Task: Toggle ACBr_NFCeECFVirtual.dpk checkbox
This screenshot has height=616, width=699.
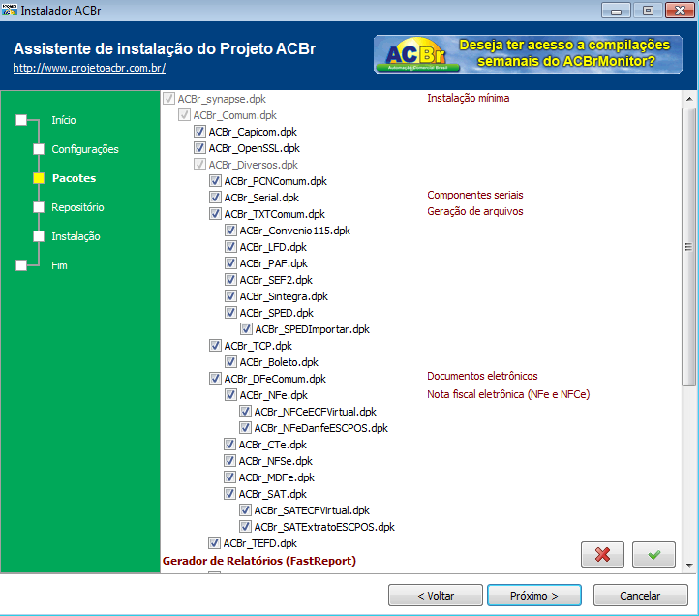Action: click(245, 412)
